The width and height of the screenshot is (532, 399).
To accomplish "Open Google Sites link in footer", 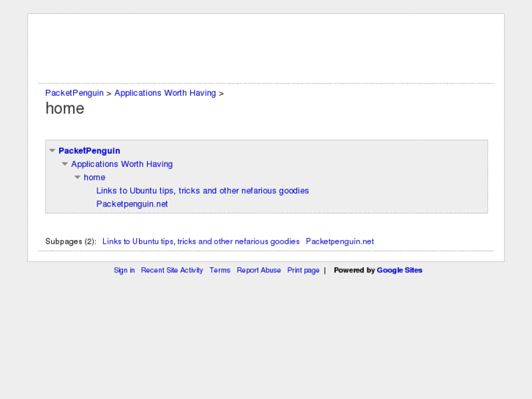I will click(x=400, y=270).
